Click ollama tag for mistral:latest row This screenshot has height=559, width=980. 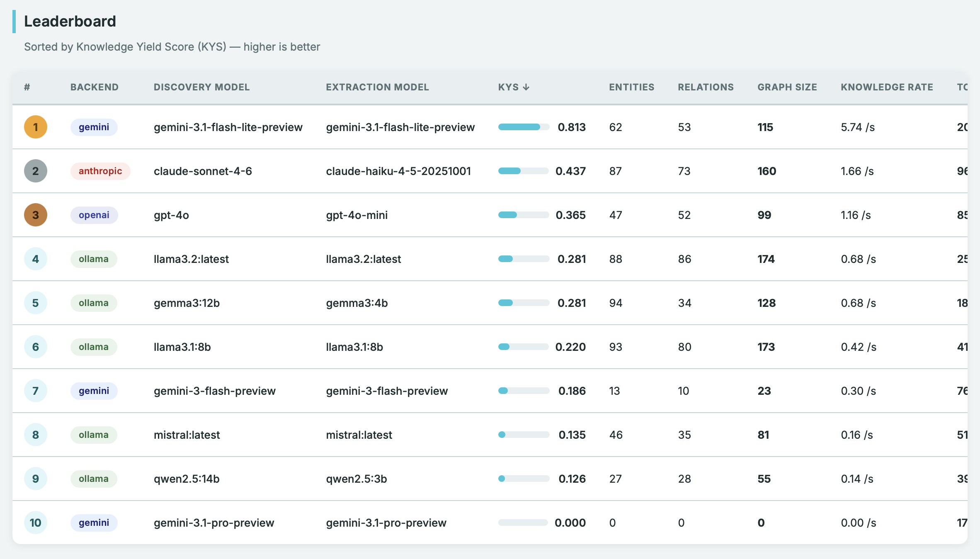click(94, 435)
